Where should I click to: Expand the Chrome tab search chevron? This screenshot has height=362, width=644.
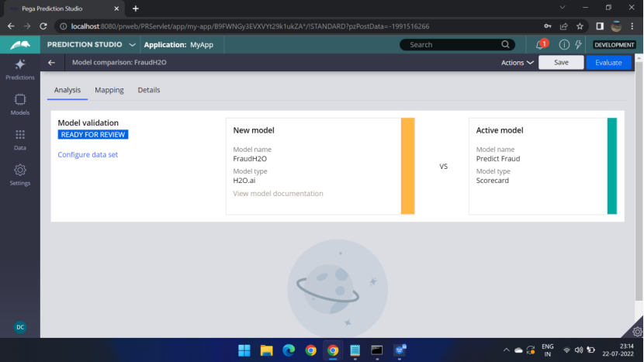tap(563, 8)
